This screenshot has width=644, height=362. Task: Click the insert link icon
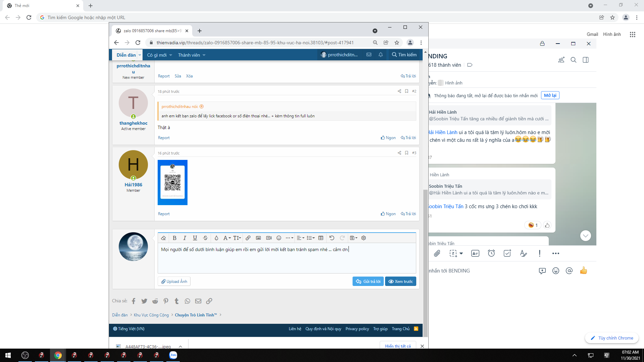click(248, 238)
